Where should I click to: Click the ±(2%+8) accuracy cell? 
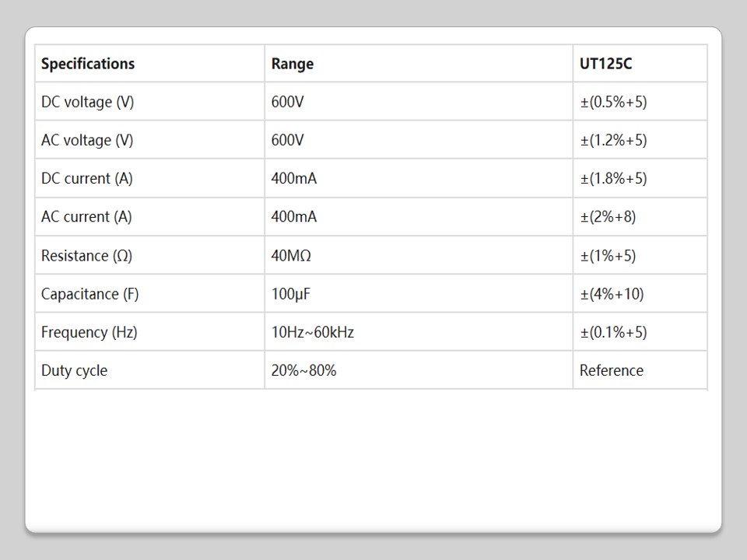click(x=608, y=217)
